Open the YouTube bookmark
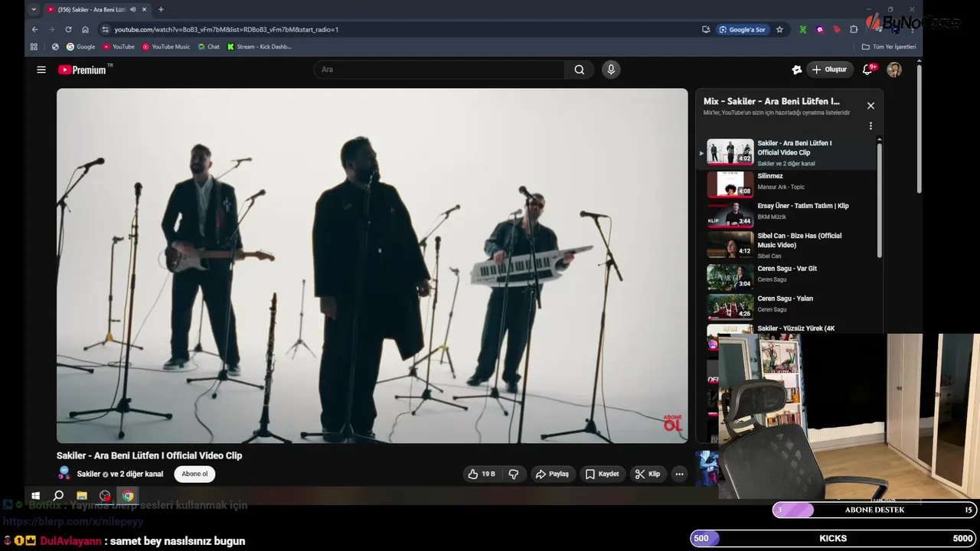 119,47
